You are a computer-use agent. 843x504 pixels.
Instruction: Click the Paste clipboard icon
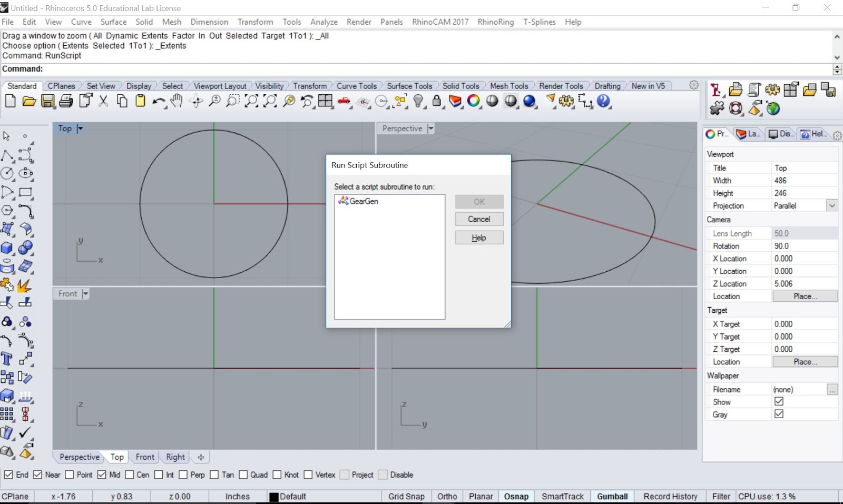coord(140,101)
